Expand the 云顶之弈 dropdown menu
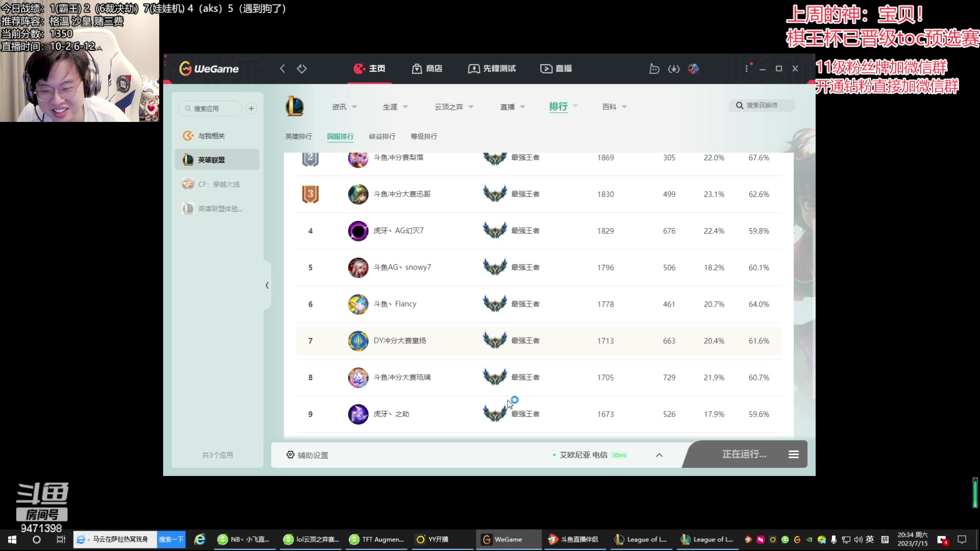The width and height of the screenshot is (980, 551). [454, 107]
